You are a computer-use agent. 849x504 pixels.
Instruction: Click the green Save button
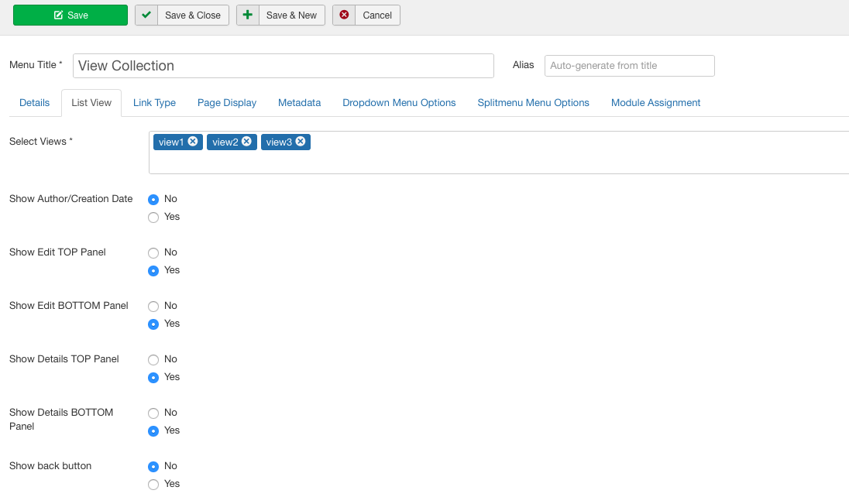pyautogui.click(x=70, y=15)
